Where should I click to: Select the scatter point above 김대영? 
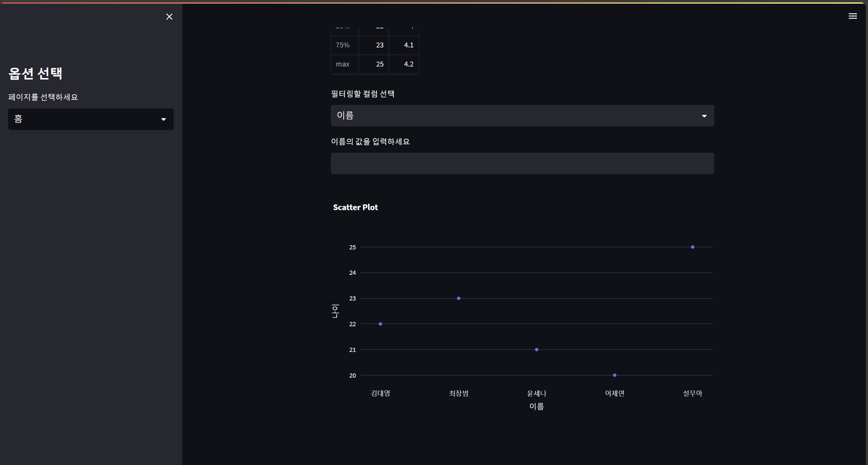coord(380,324)
